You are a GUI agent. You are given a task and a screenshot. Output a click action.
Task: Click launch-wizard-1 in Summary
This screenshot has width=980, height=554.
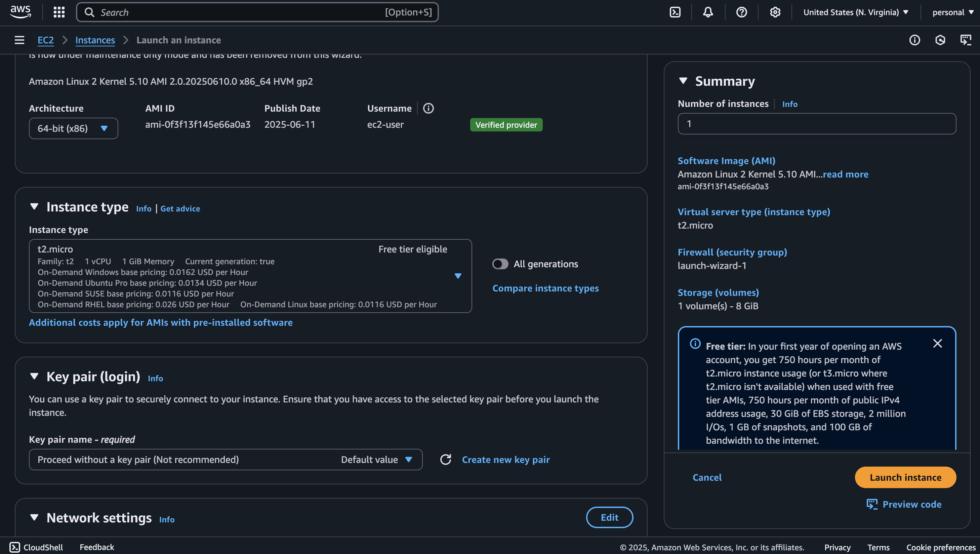[x=712, y=266]
